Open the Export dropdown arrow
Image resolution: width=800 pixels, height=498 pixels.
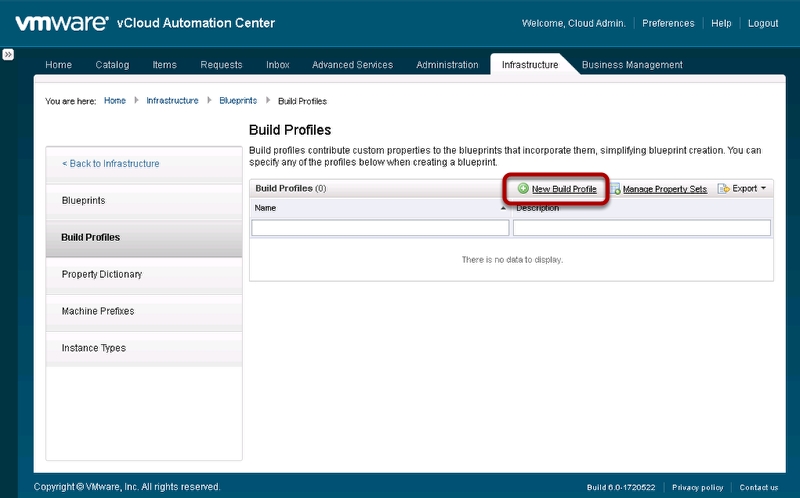tap(763, 188)
